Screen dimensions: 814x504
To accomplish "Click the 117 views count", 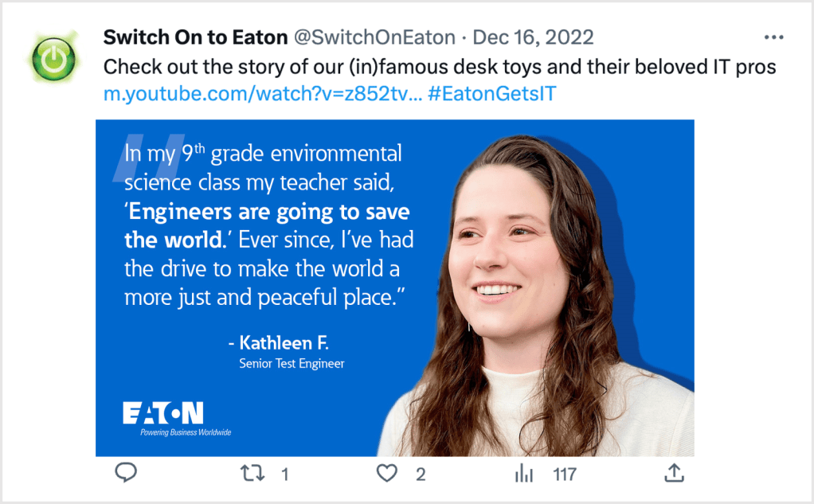I will 565,475.
